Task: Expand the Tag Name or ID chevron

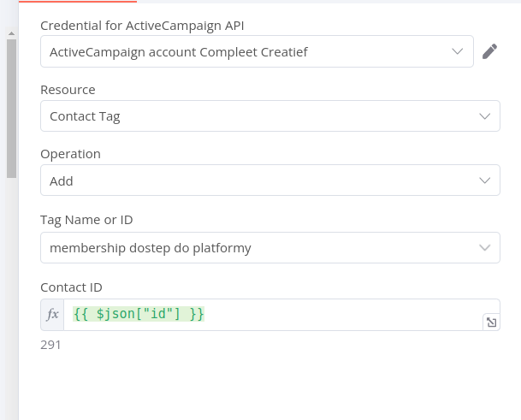Action: coord(485,248)
